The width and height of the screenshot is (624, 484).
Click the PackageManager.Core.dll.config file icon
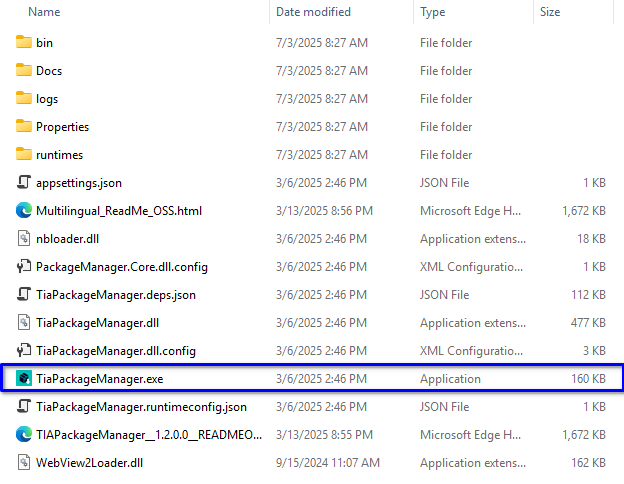[x=24, y=266]
